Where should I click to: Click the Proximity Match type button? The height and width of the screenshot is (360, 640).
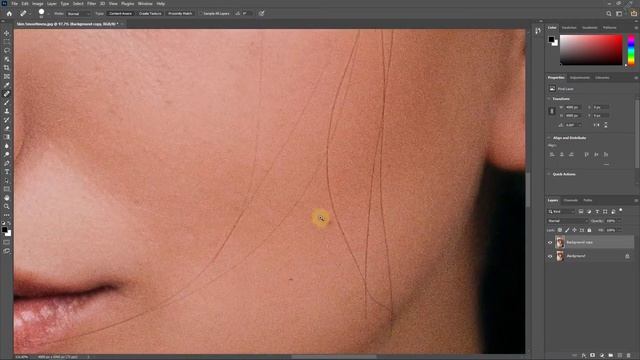tap(180, 13)
